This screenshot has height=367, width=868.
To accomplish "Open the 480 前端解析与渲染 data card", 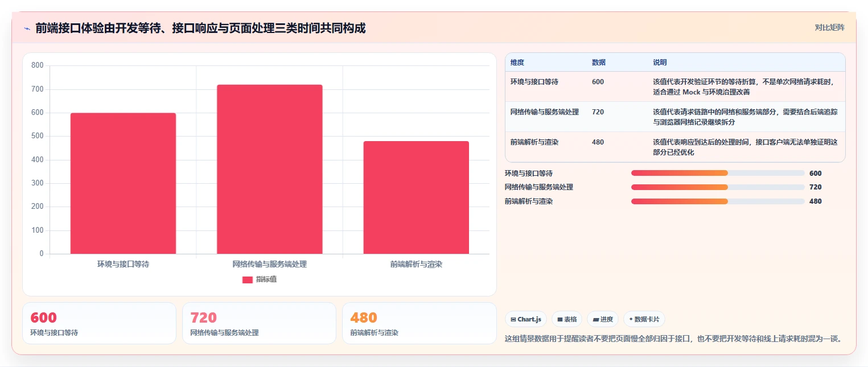I will pos(419,323).
